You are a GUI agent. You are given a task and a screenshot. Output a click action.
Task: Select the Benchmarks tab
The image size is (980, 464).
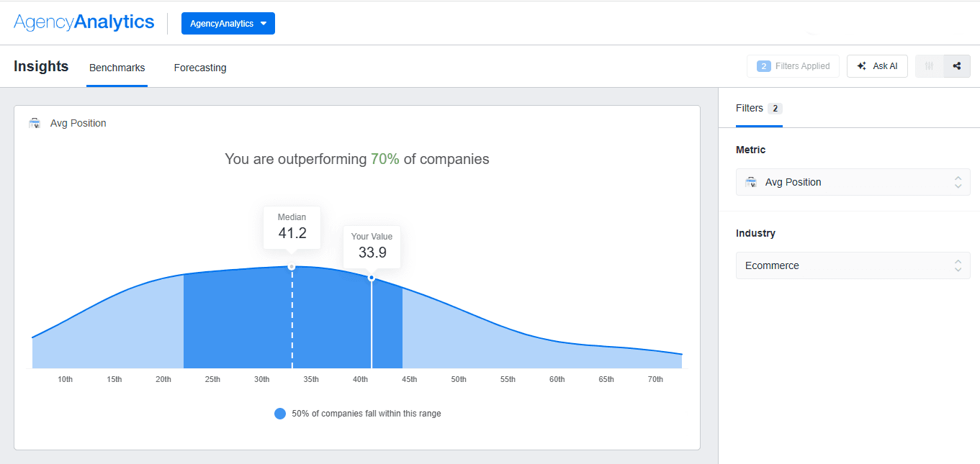[x=117, y=68]
